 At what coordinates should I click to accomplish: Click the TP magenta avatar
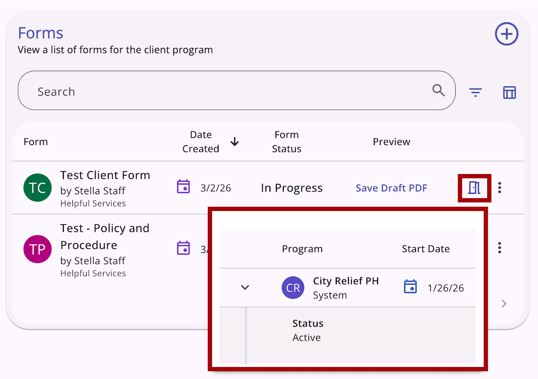(x=37, y=249)
